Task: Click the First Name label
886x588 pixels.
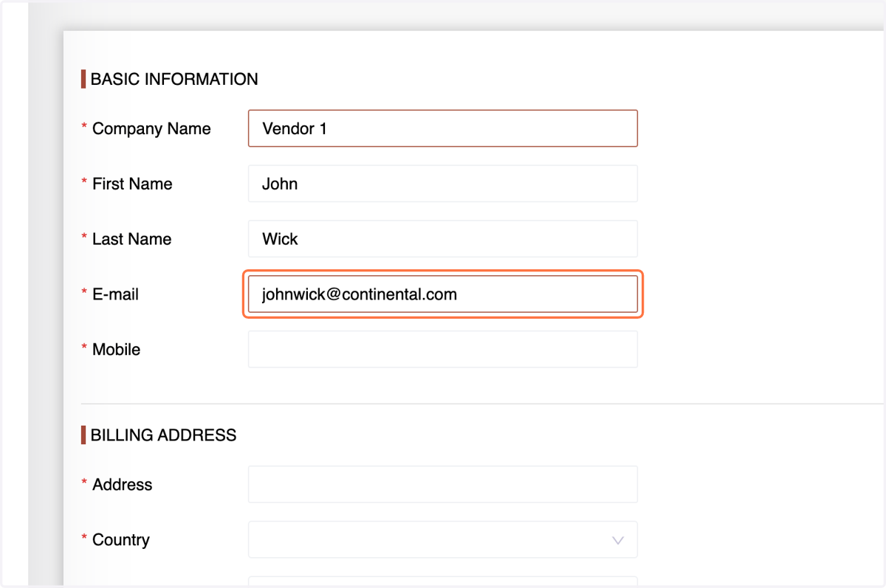Action: click(132, 184)
